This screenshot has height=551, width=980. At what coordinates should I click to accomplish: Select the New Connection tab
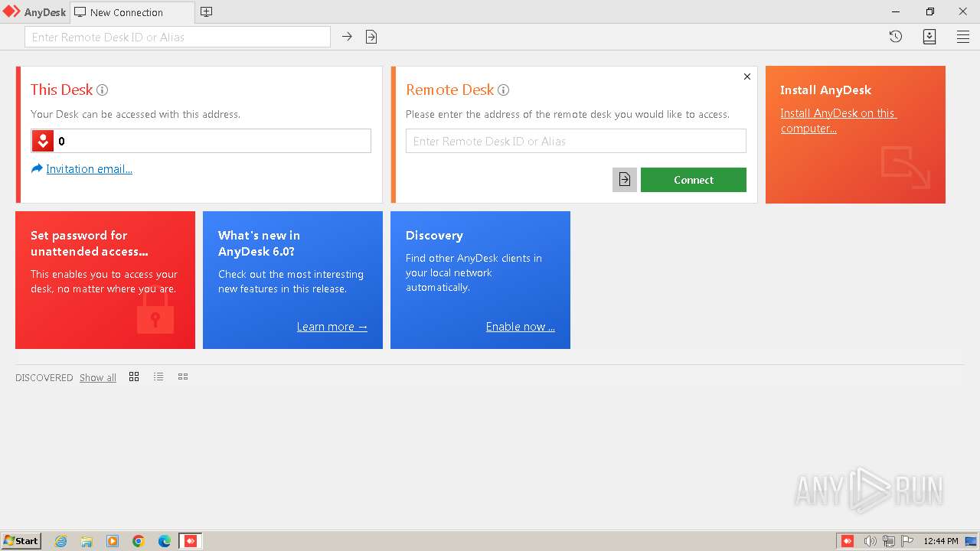(132, 12)
